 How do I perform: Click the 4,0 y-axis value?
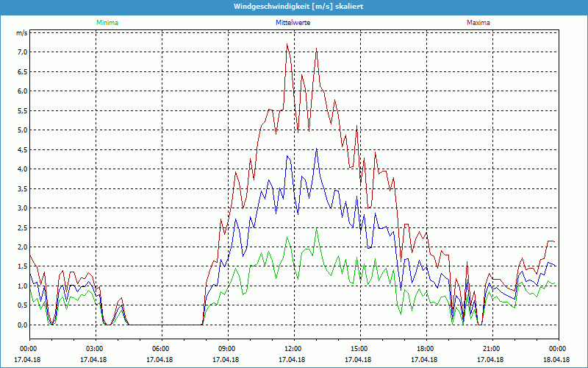(23, 169)
